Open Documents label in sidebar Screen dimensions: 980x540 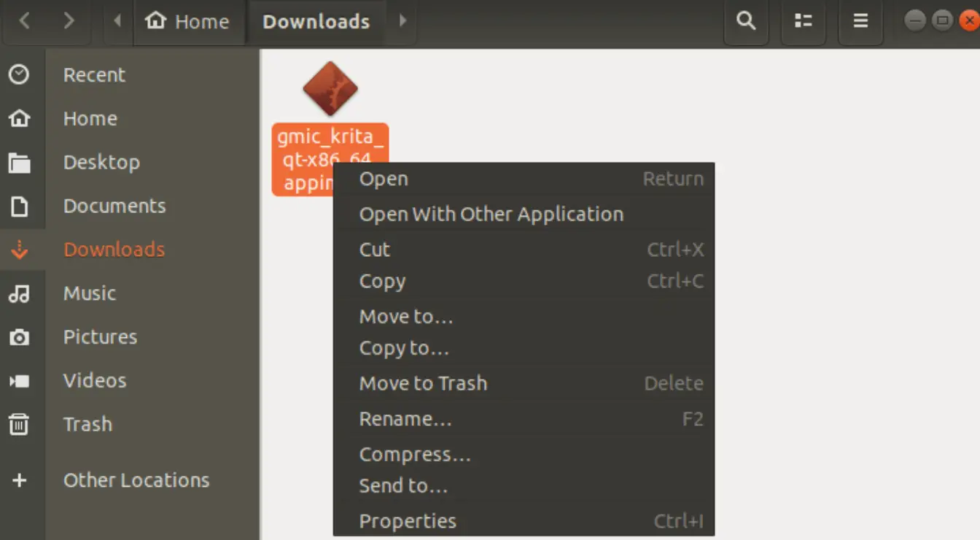(x=114, y=206)
